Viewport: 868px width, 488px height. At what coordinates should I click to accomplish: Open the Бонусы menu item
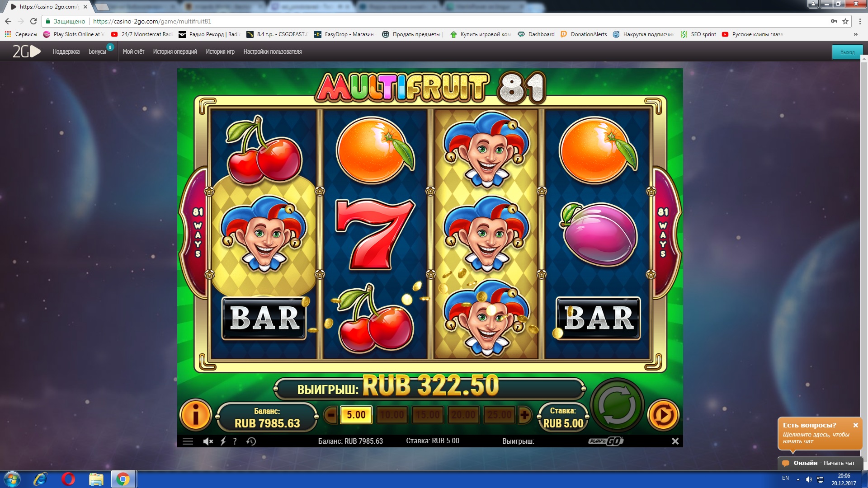[x=97, y=52]
